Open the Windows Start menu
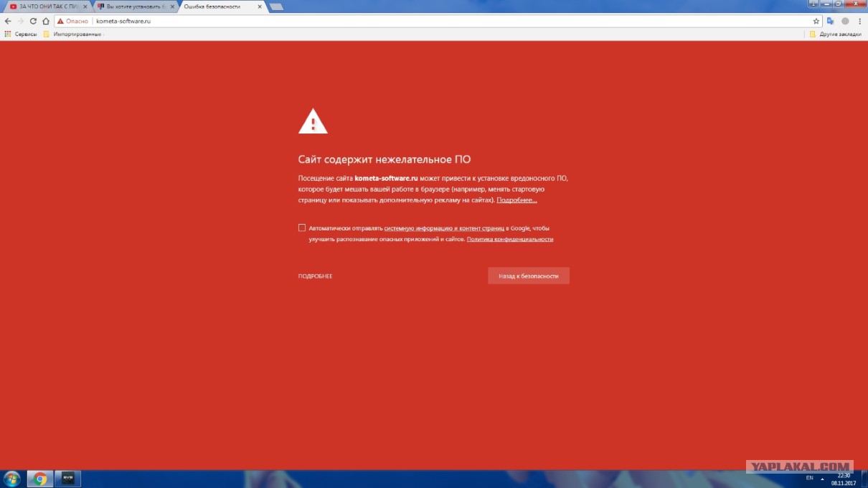The height and width of the screenshot is (488, 868). click(12, 479)
